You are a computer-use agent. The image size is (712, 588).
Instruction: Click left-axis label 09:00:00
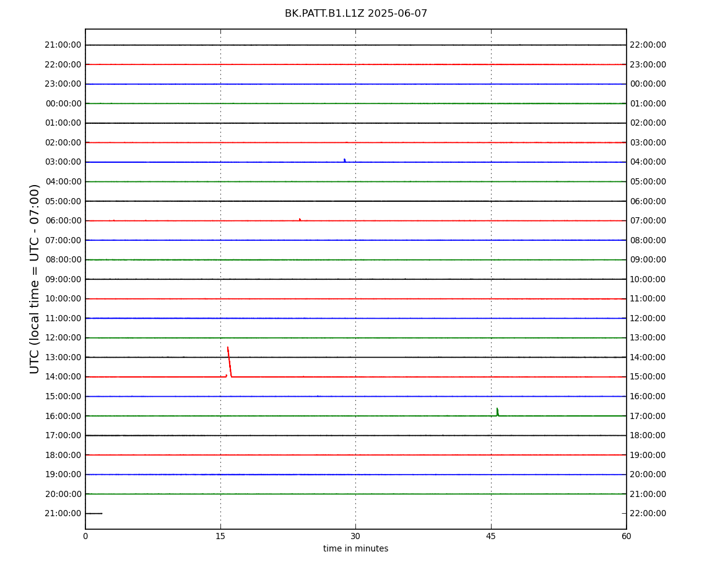pyautogui.click(x=63, y=279)
